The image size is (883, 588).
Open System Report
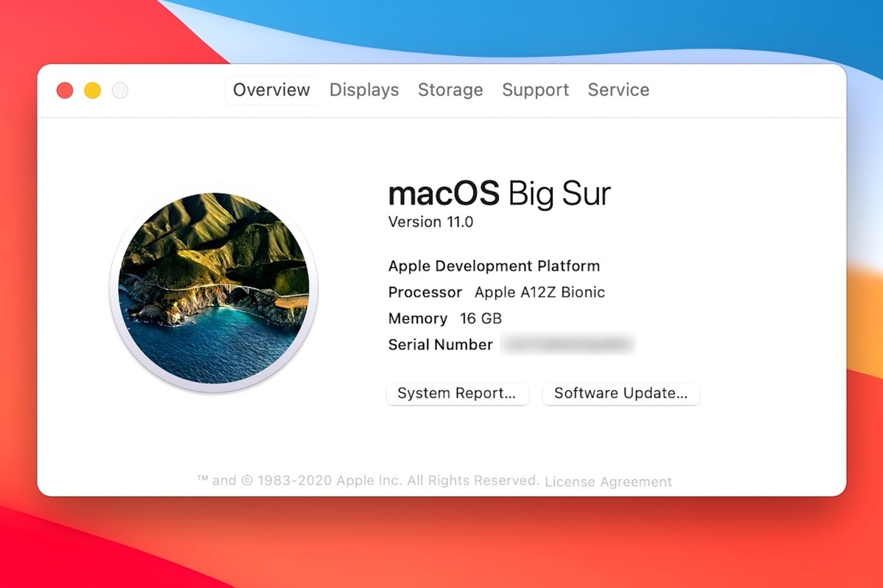point(457,394)
